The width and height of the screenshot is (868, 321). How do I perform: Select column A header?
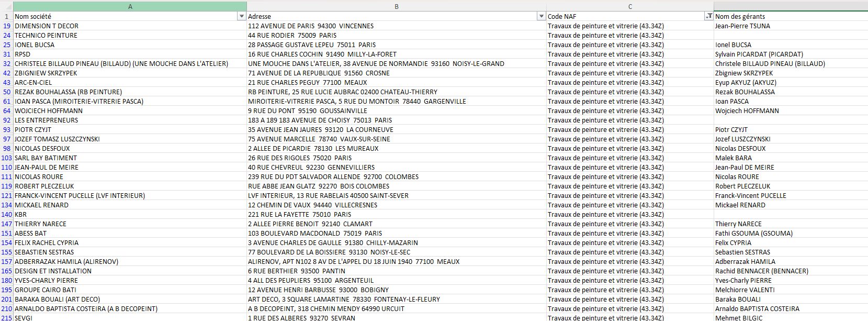[x=130, y=6]
